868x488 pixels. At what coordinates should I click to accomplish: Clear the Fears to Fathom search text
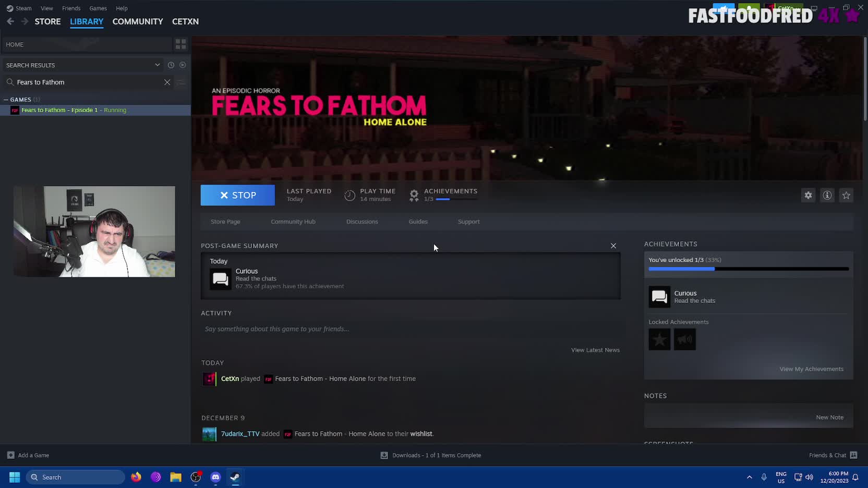coord(167,82)
